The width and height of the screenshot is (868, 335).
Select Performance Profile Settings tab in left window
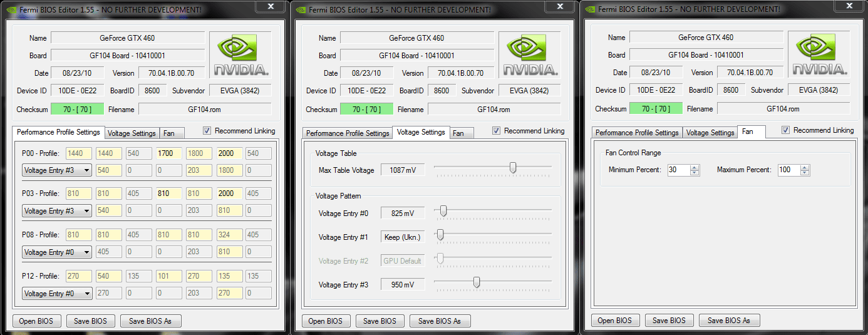click(x=58, y=132)
